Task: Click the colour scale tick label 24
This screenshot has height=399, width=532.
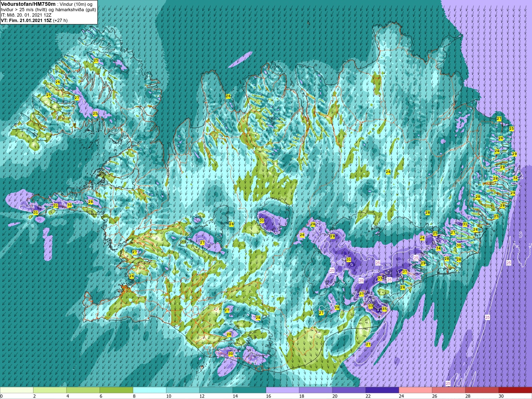Action: pyautogui.click(x=401, y=396)
